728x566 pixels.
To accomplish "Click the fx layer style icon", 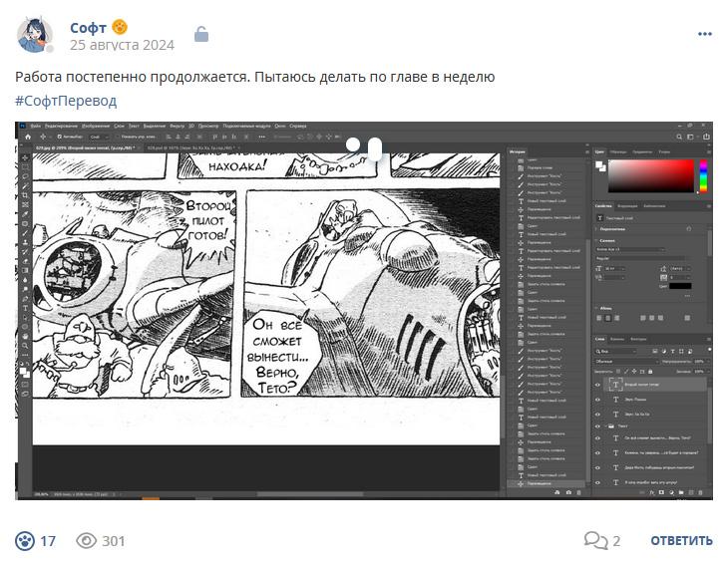I will 651,492.
